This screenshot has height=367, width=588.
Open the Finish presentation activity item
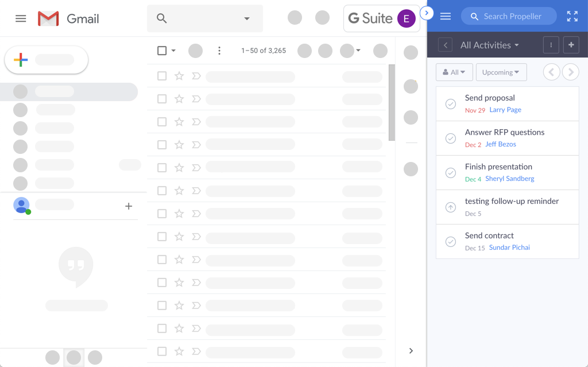498,167
